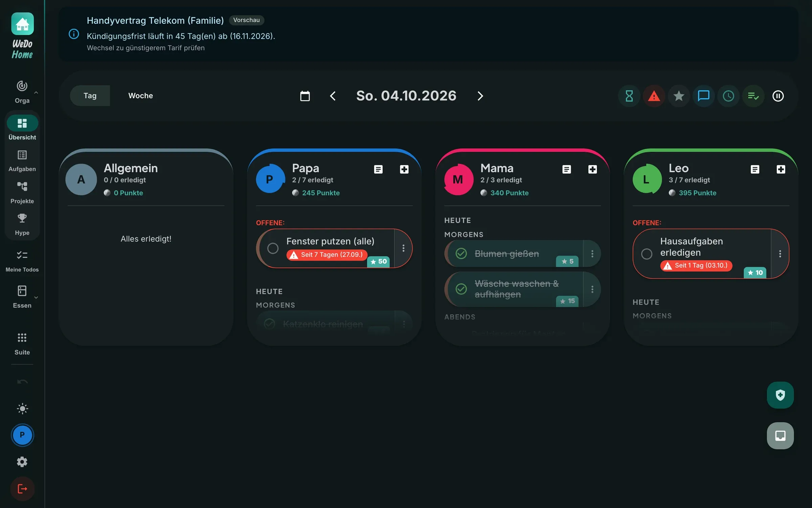Toggle the hourglass filter

coord(629,96)
